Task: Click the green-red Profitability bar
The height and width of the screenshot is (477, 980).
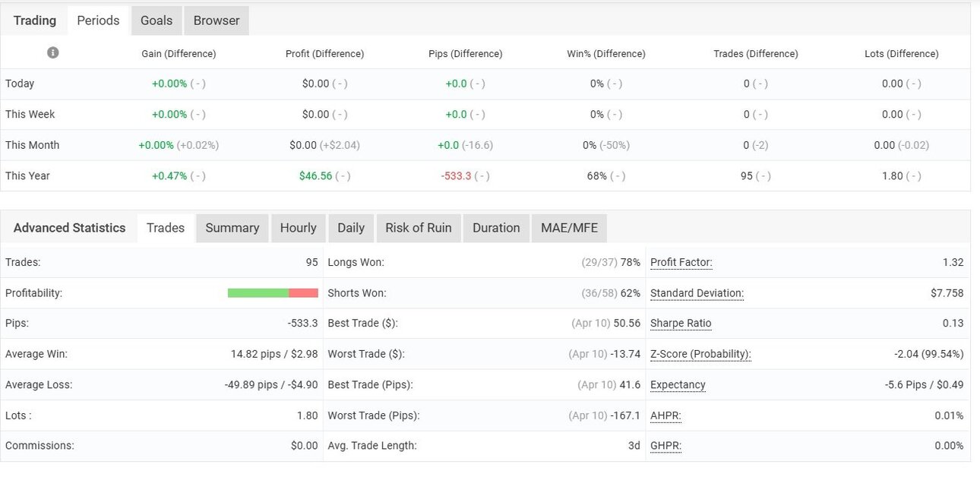Action: pyautogui.click(x=273, y=292)
